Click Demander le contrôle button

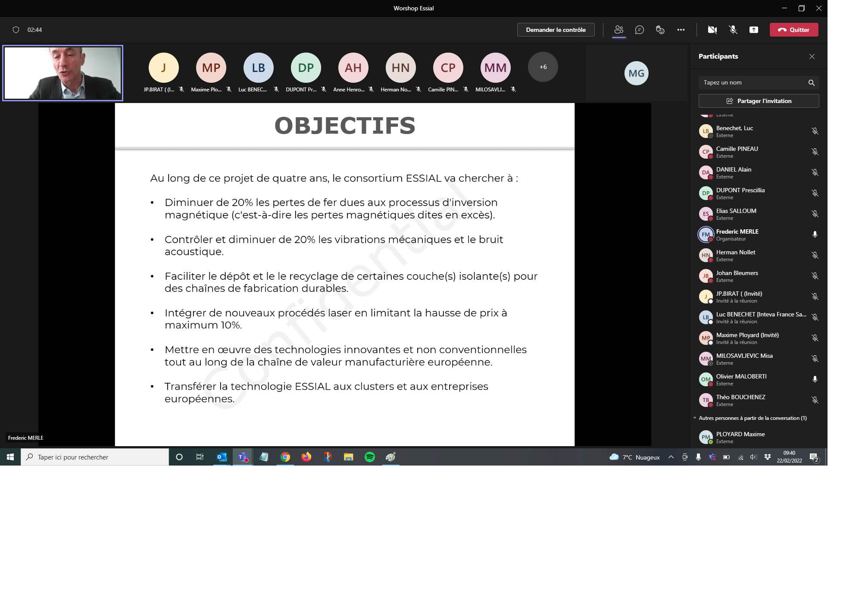pyautogui.click(x=556, y=30)
